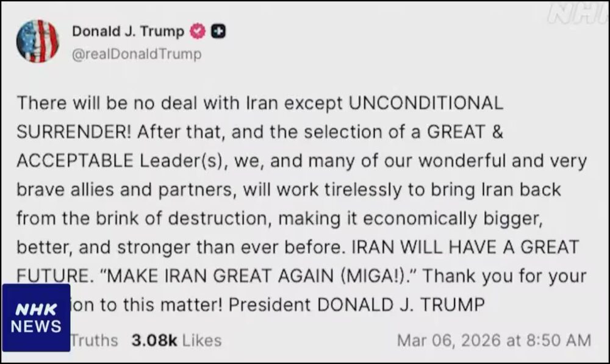Click the black plus badge beside the name
The width and height of the screenshot is (610, 364).
tap(218, 31)
